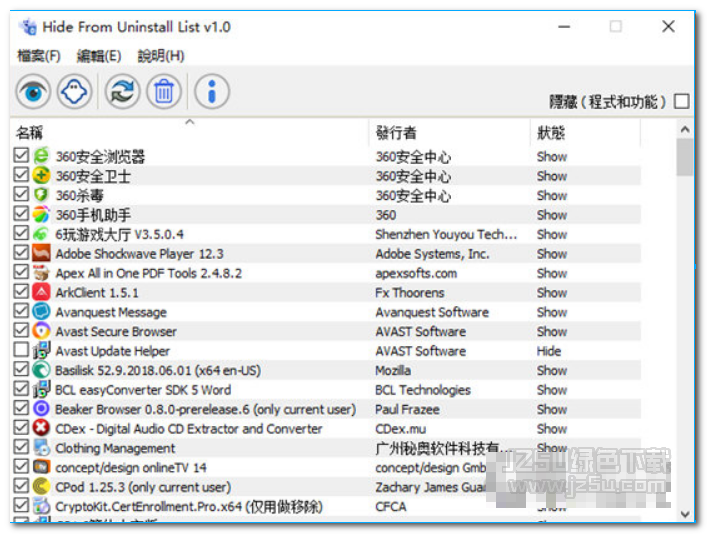The height and width of the screenshot is (534, 707).
Task: Sort by the 發行者 column header
Action: pyautogui.click(x=450, y=132)
